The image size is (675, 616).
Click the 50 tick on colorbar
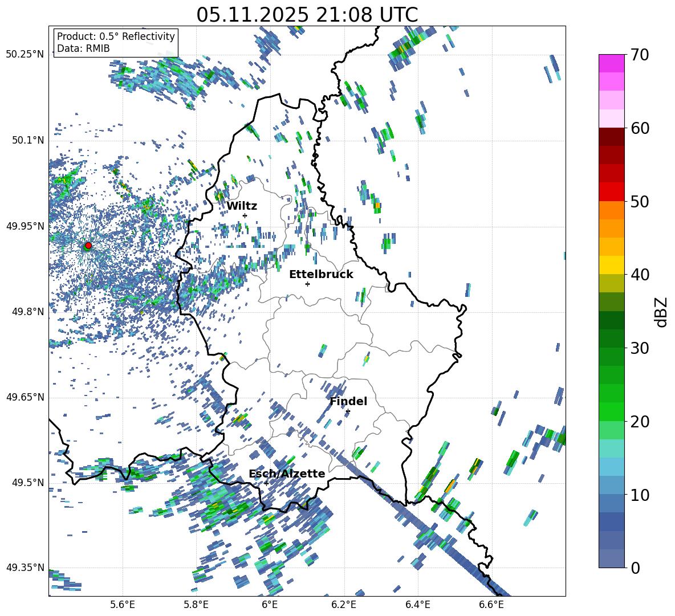(x=640, y=201)
